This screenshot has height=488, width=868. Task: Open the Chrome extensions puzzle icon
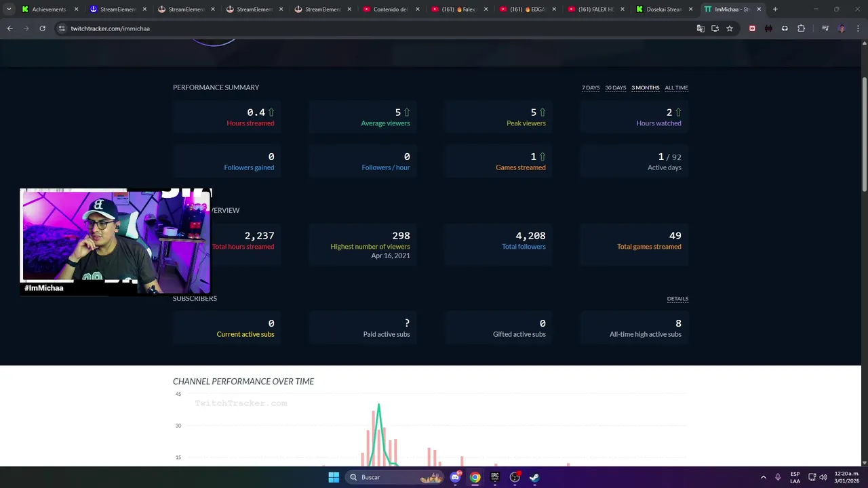coord(801,28)
